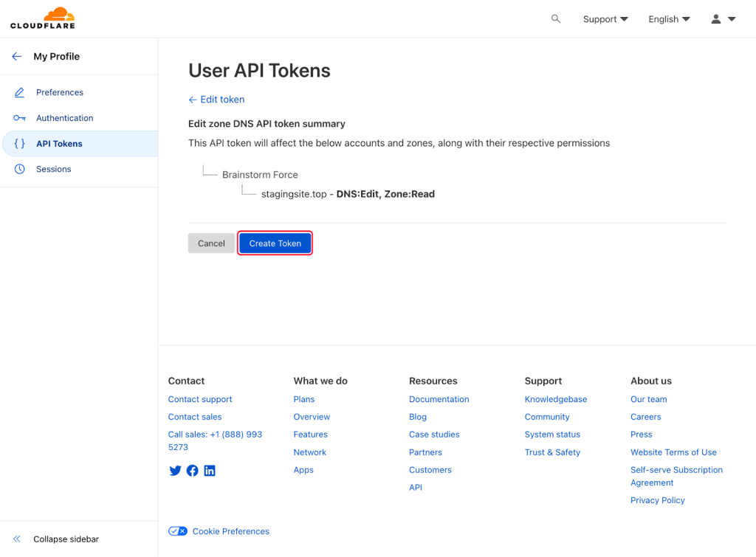Click the Collapse sidebar double-chevron icon
This screenshot has height=557, width=756.
[17, 539]
